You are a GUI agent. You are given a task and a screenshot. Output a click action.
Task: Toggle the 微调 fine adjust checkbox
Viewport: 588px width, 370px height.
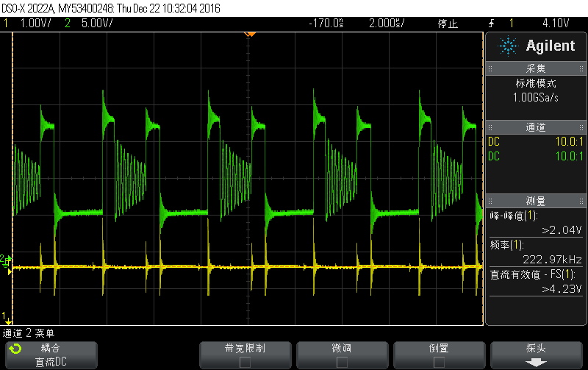(342, 363)
